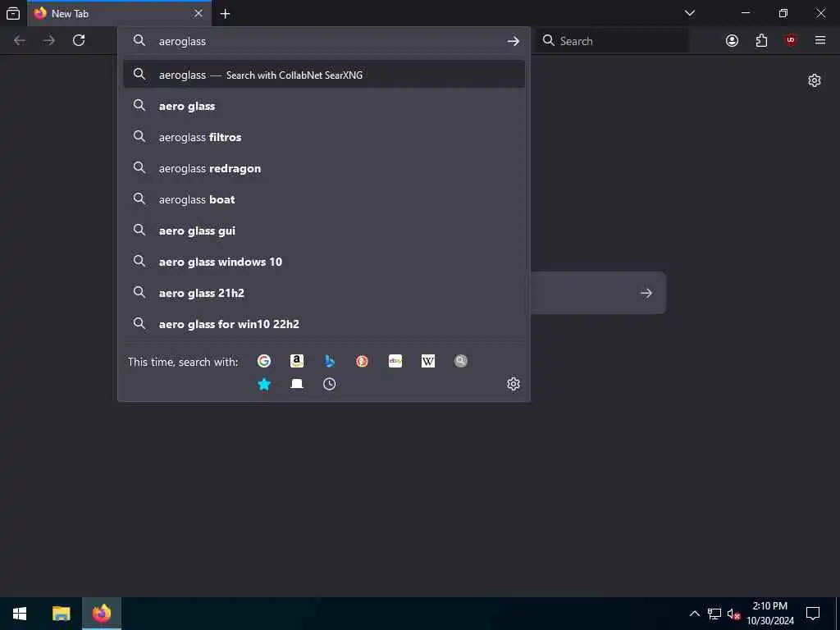Click Firefox in the taskbar

(x=102, y=614)
